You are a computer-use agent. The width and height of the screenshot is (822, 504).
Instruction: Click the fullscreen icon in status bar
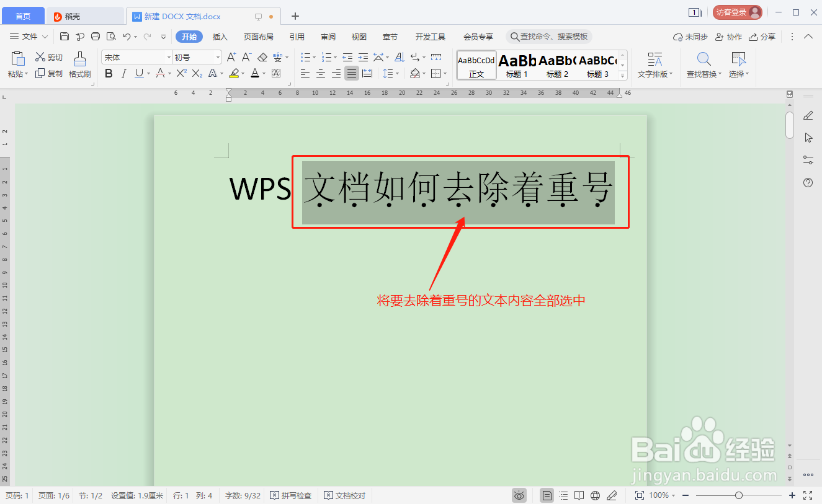pyautogui.click(x=808, y=495)
